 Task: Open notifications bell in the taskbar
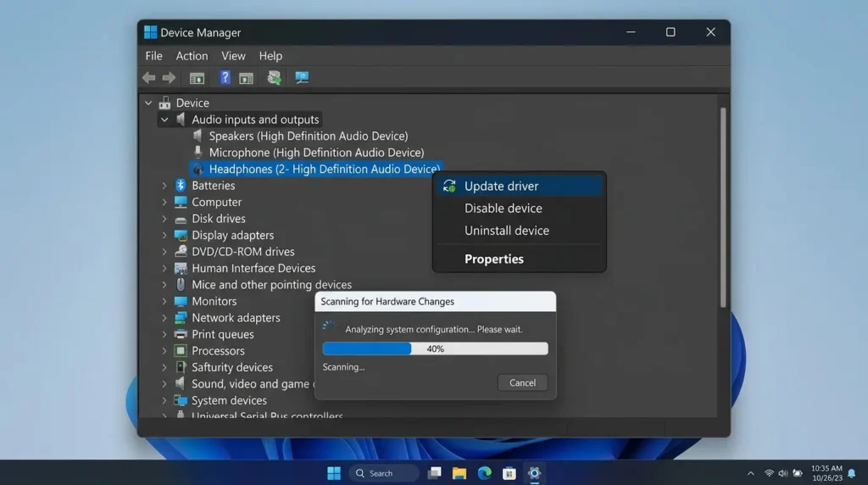point(852,473)
